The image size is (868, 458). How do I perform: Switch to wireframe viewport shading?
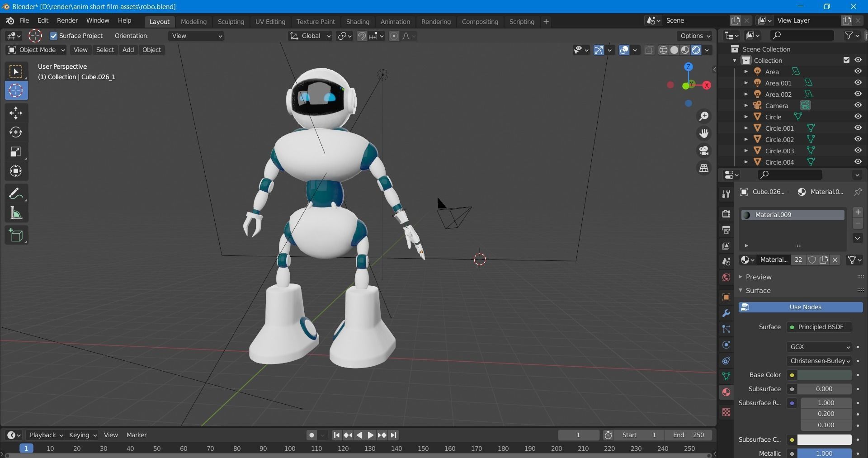click(x=663, y=50)
